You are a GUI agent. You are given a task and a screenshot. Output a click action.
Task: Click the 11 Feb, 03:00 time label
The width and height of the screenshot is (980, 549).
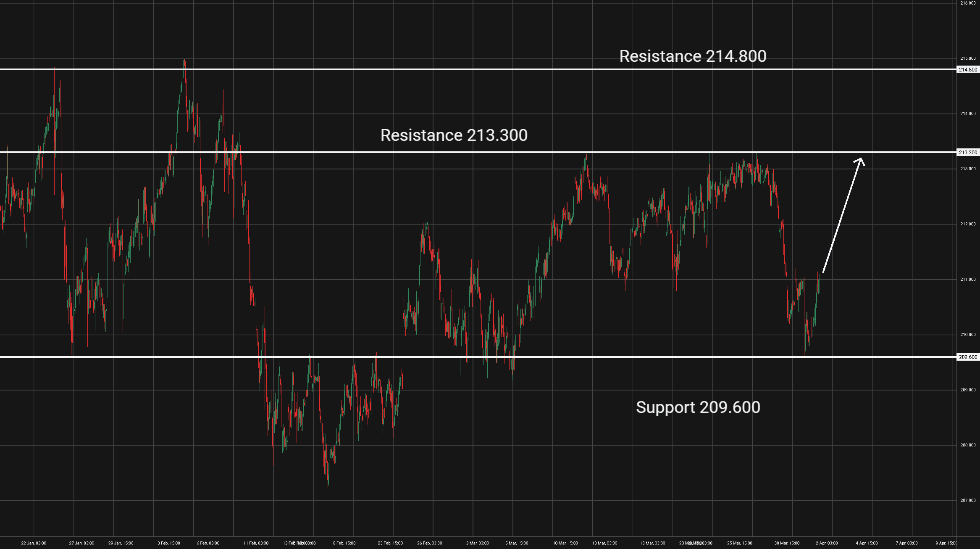click(x=256, y=543)
